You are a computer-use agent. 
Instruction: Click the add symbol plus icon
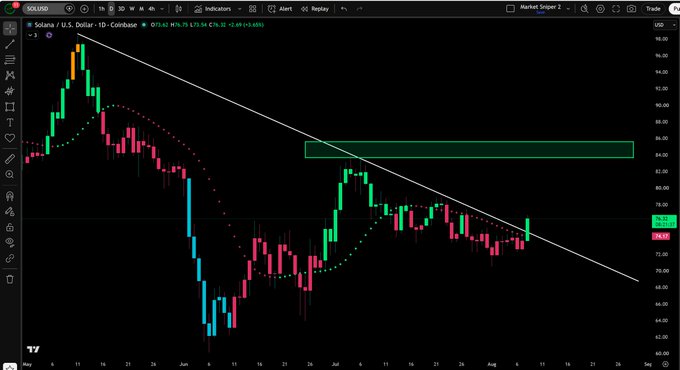(x=84, y=9)
